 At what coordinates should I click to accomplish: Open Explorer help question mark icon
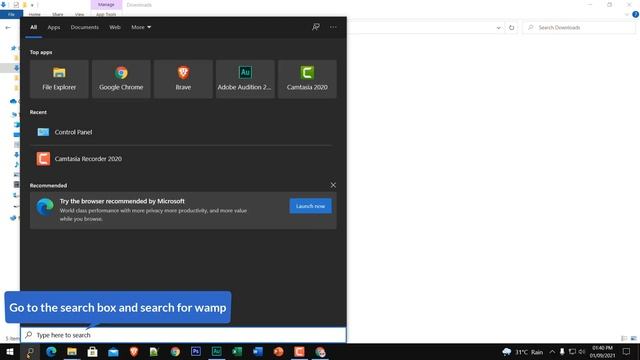pyautogui.click(x=636, y=14)
